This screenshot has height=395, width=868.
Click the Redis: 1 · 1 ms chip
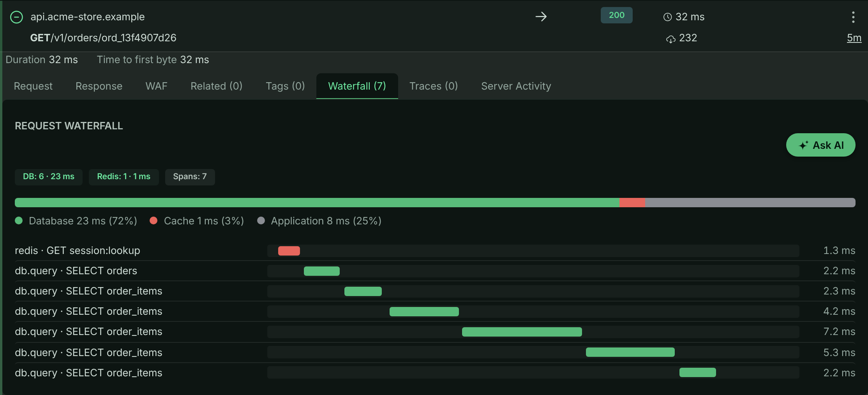pos(123,177)
